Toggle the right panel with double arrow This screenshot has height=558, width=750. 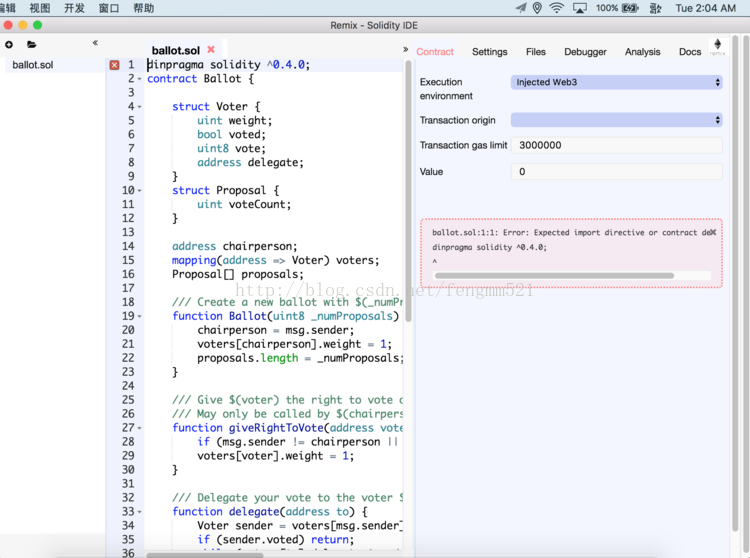pos(406,49)
